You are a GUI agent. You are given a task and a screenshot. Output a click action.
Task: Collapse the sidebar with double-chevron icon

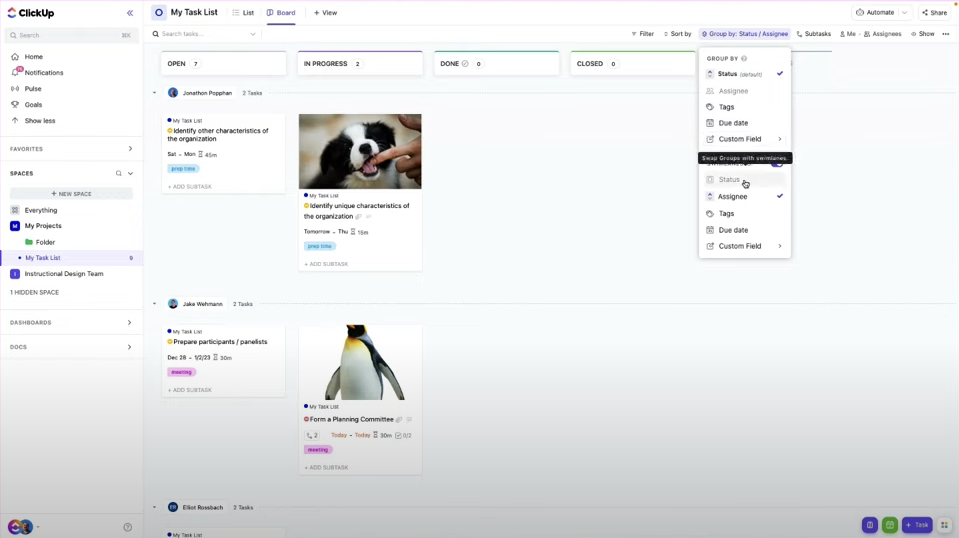coord(130,13)
